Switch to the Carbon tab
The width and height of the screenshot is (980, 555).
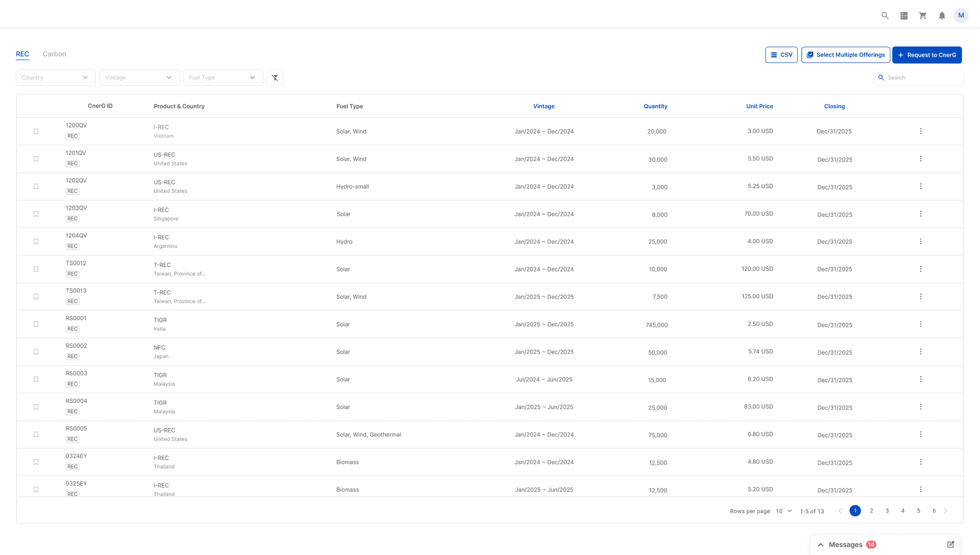coord(54,54)
